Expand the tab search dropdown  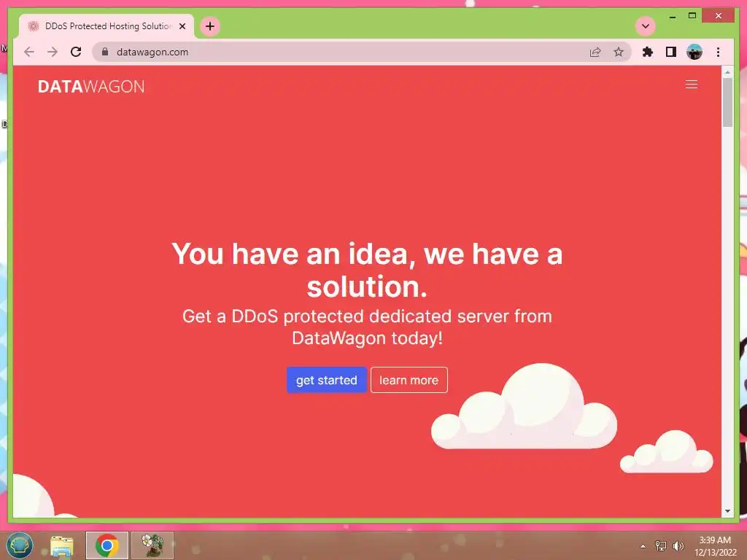click(646, 26)
